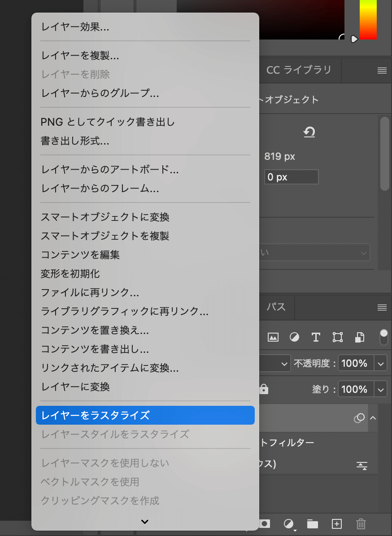This screenshot has height=536, width=392.
Task: Open the 塗り percentage dropdown arrow
Action: pos(381,389)
